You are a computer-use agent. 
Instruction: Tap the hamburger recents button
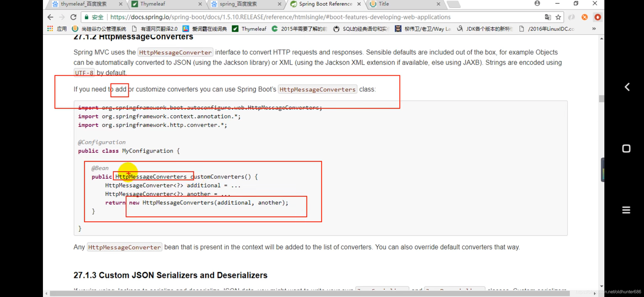point(626,210)
